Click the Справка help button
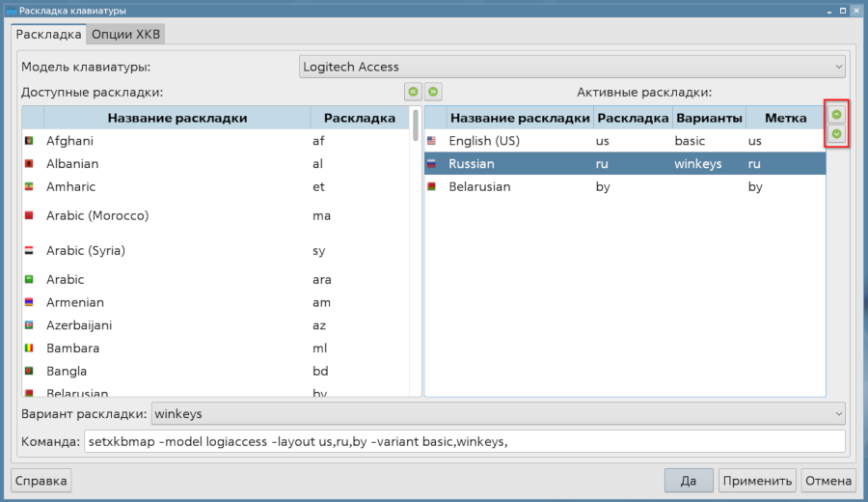This screenshot has height=502, width=868. pyautogui.click(x=41, y=481)
